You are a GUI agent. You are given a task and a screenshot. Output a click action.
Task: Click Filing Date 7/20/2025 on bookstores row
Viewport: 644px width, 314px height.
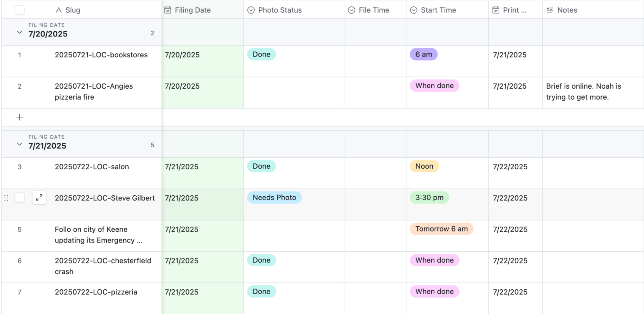tap(182, 55)
